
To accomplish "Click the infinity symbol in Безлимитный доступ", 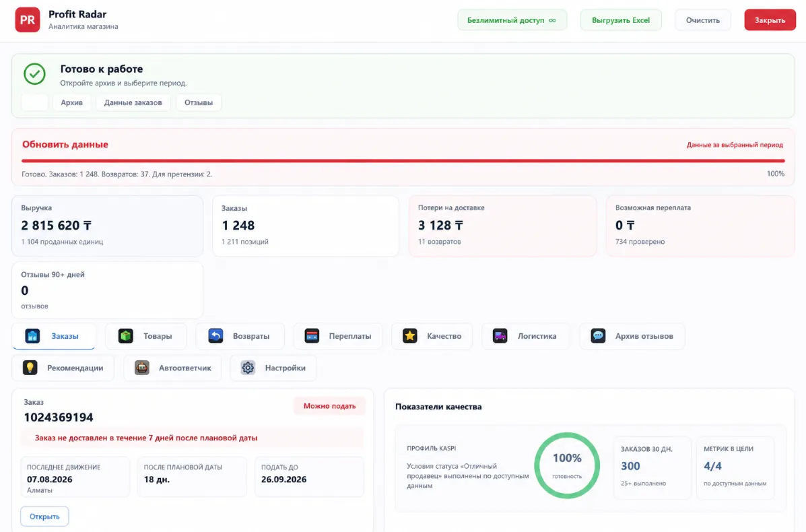I will [x=552, y=21].
